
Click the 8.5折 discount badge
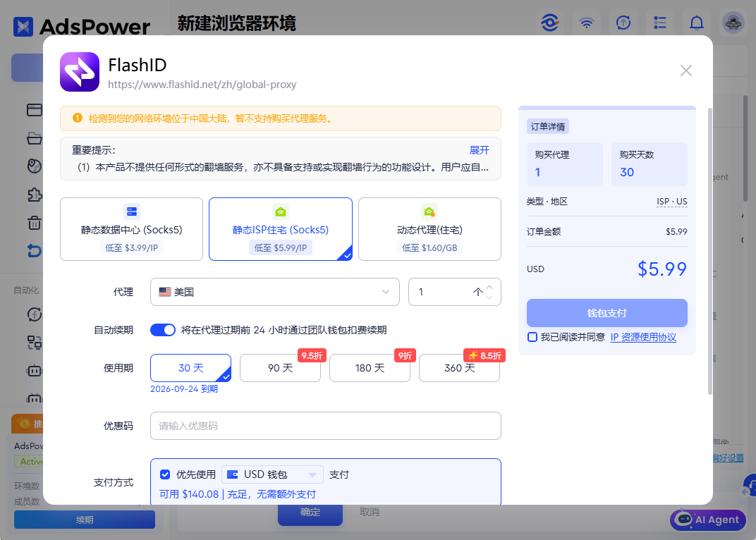point(484,356)
